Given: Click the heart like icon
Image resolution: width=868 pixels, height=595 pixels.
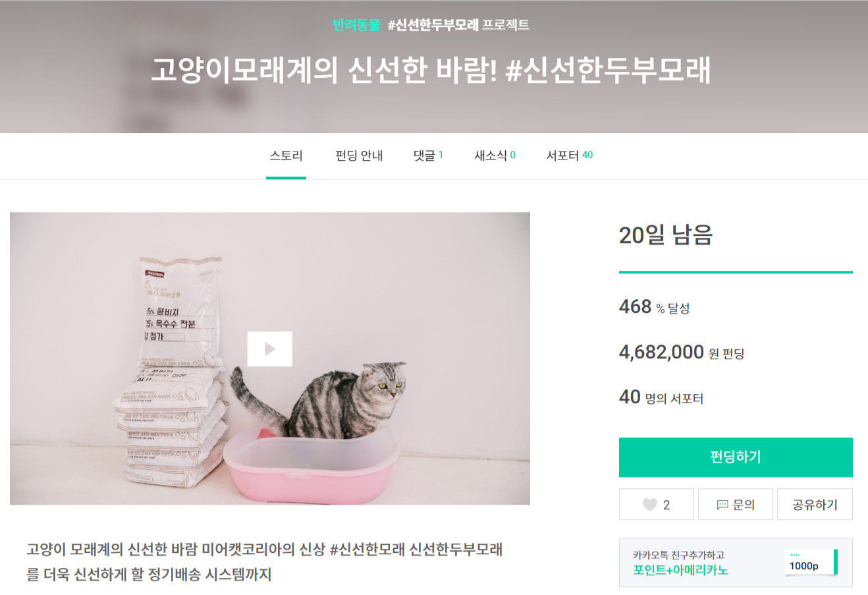Looking at the screenshot, I should pos(649,505).
